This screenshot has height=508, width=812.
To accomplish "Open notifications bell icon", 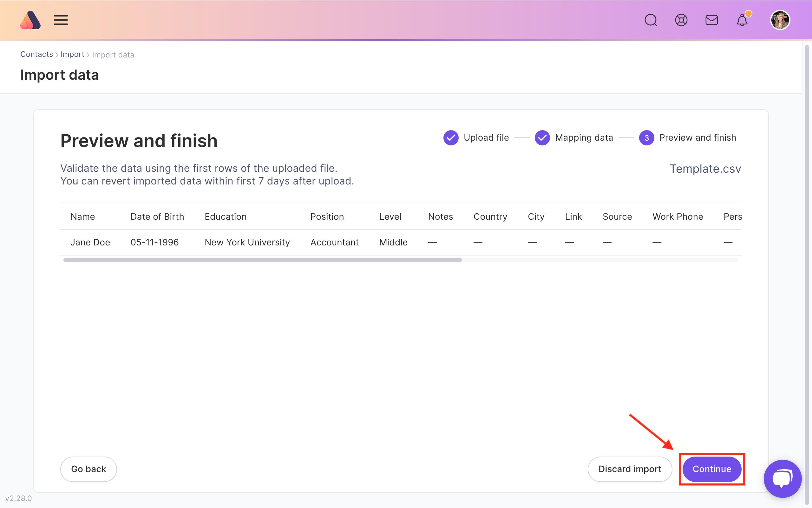I will (742, 20).
